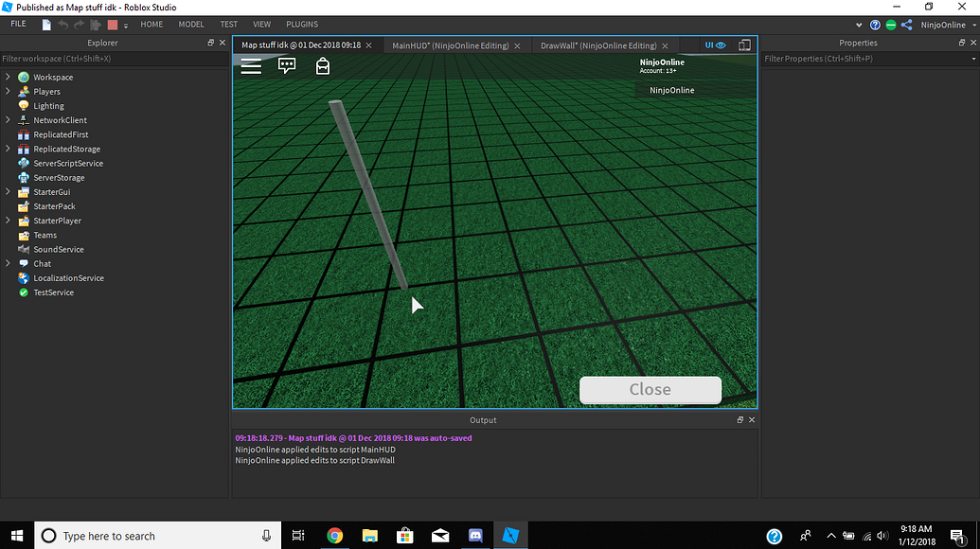
Task: Switch to the Map stuff idk viewport tab
Action: (301, 45)
